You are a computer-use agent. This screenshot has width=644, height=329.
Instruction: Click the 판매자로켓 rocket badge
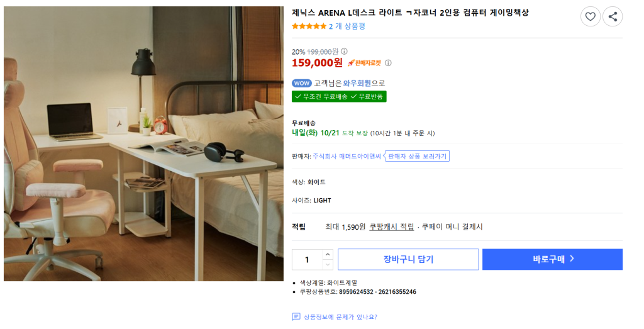click(364, 63)
